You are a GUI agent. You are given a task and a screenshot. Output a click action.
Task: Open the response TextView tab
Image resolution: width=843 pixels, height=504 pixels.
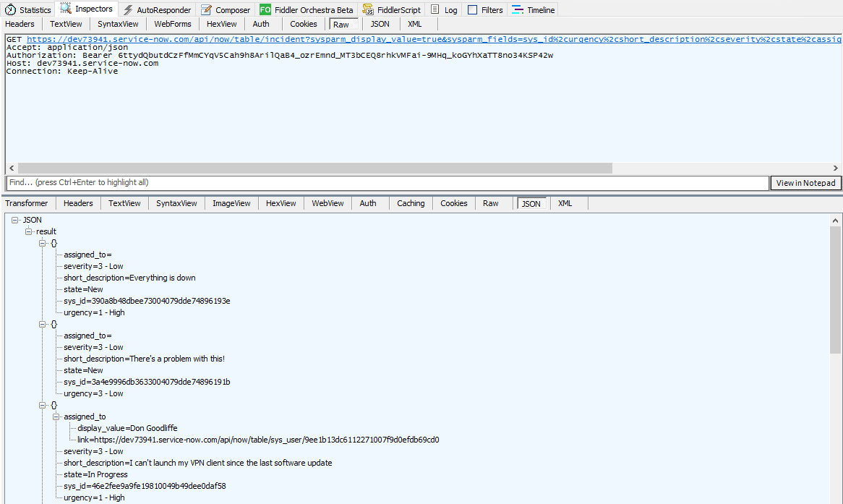(x=124, y=203)
